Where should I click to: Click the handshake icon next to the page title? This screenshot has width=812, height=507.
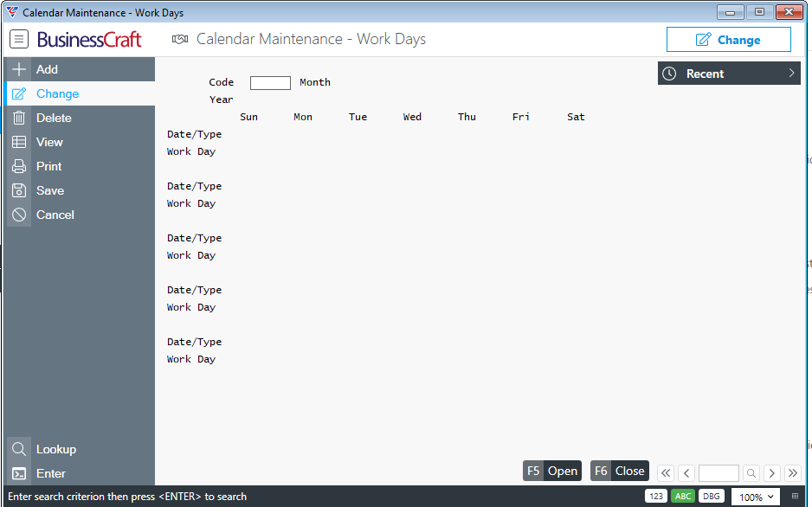(x=180, y=39)
